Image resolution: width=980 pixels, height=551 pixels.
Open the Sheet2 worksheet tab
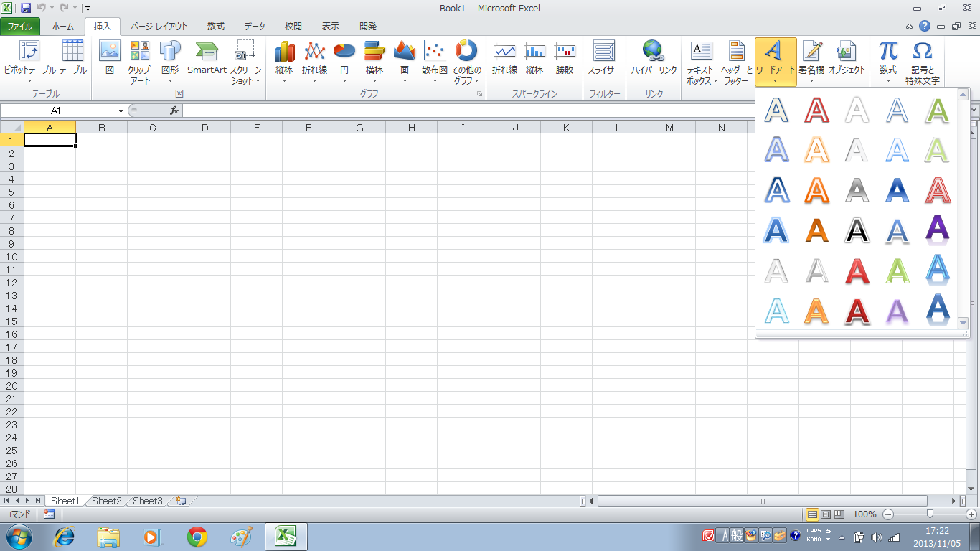click(x=106, y=501)
